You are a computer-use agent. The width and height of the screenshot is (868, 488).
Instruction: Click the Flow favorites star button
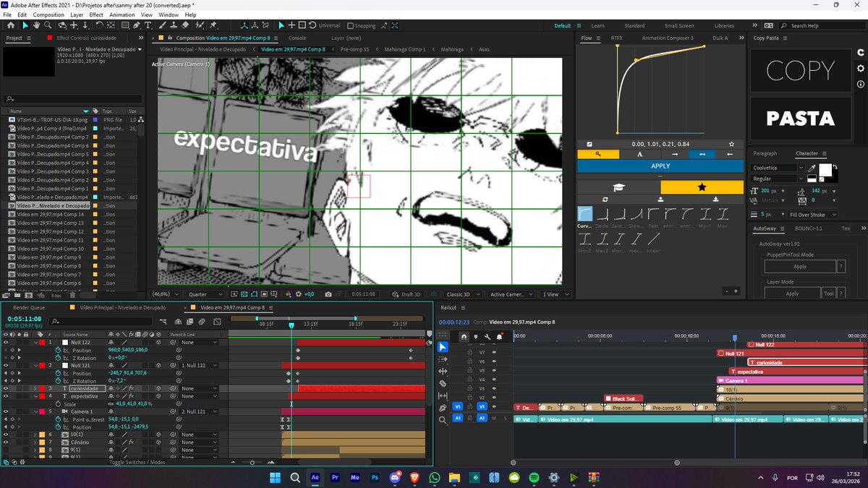[x=702, y=187]
